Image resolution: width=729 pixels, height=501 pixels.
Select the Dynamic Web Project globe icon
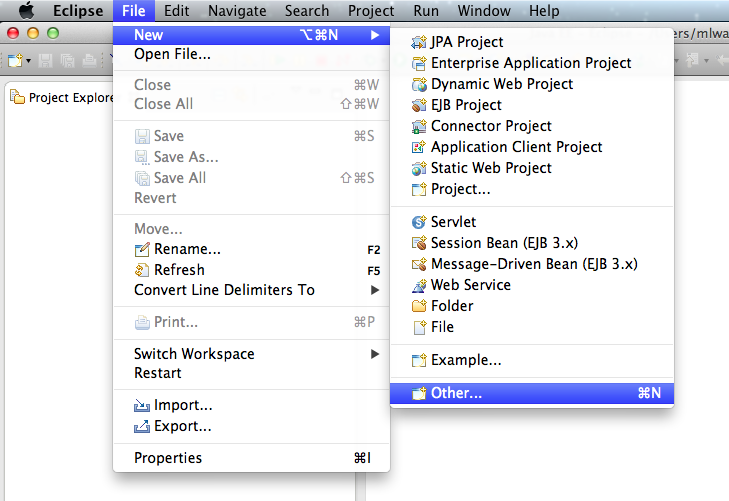pyautogui.click(x=418, y=85)
